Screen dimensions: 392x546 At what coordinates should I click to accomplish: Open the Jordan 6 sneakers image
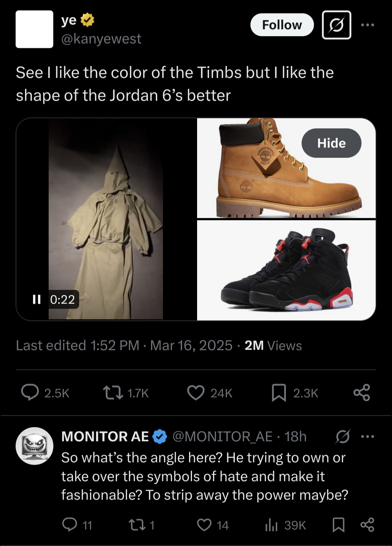[286, 270]
